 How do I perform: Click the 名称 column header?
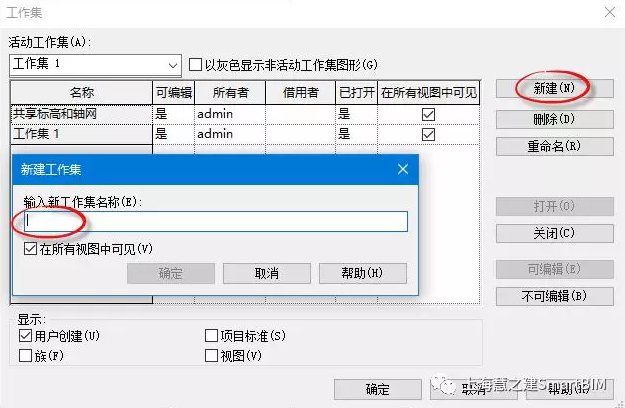(x=81, y=92)
